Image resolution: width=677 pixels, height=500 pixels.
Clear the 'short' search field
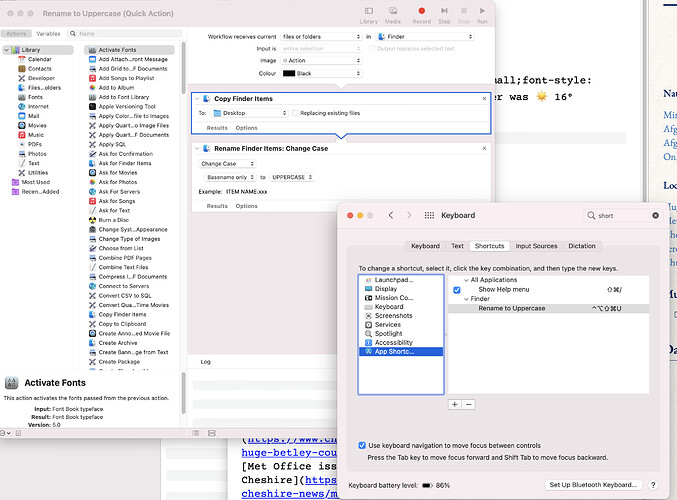coord(655,215)
